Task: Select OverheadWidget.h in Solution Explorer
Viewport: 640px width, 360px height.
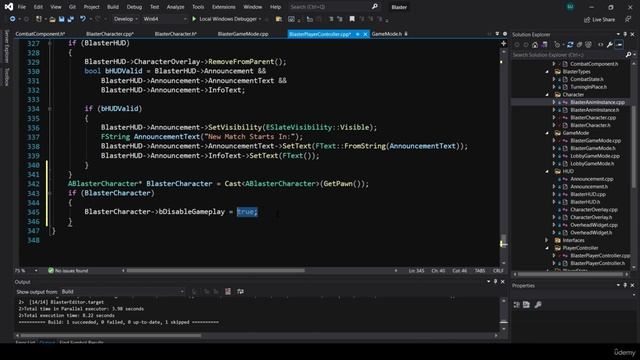Action: (591, 233)
